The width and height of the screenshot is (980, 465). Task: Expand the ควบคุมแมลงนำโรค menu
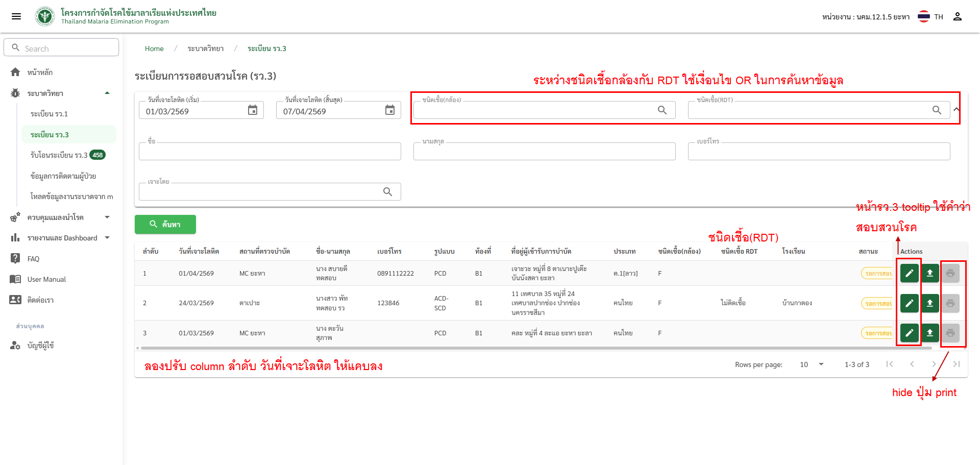[107, 217]
